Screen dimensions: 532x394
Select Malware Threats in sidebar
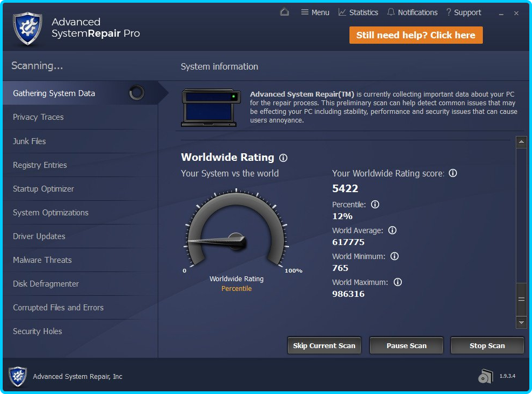click(x=80, y=260)
